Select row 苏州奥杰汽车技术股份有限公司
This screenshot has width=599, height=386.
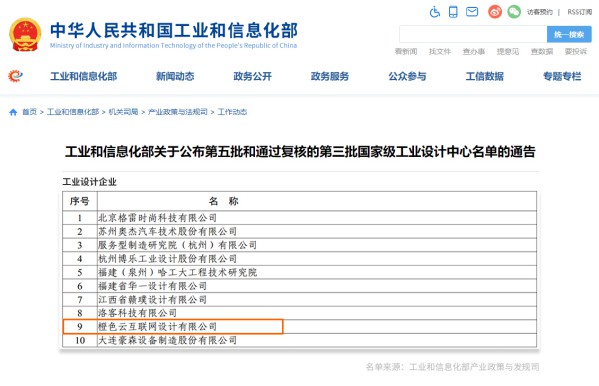[x=300, y=232]
